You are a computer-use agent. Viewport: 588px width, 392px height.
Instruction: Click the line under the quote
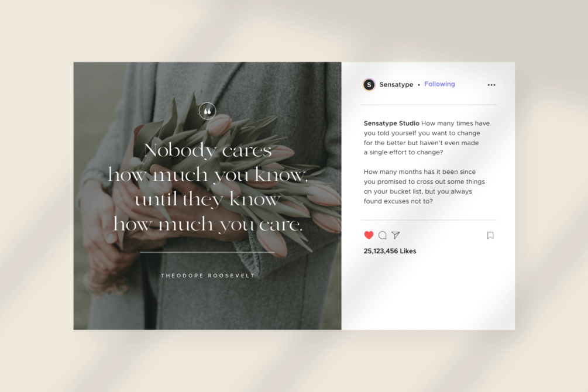[x=207, y=252]
